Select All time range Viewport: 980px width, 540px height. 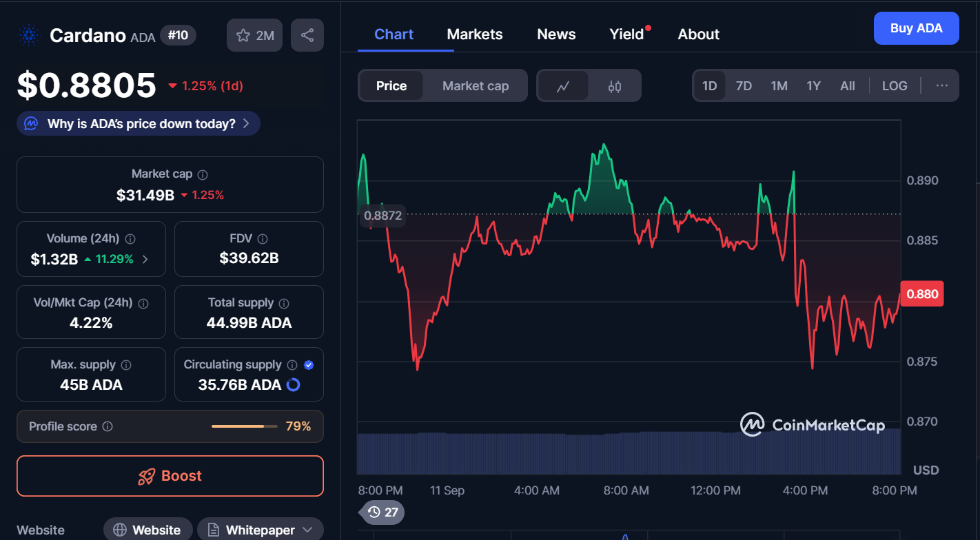point(848,86)
